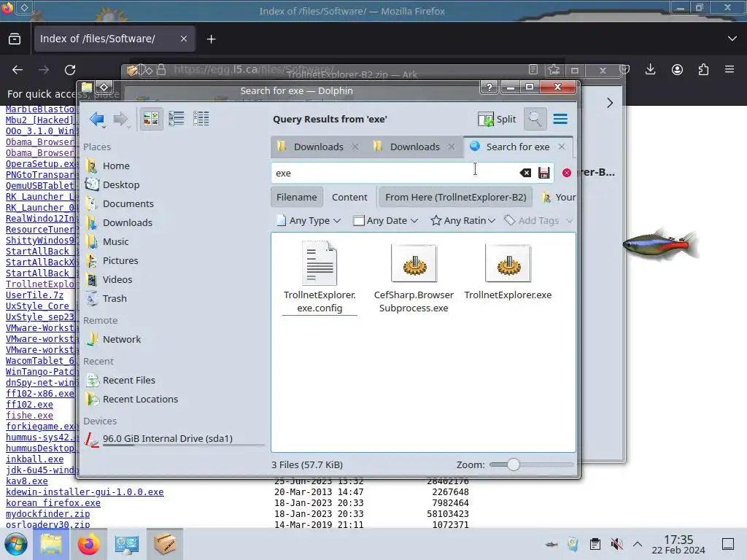747x560 pixels.
Task: Open kav8.exe link
Action: coord(27,481)
